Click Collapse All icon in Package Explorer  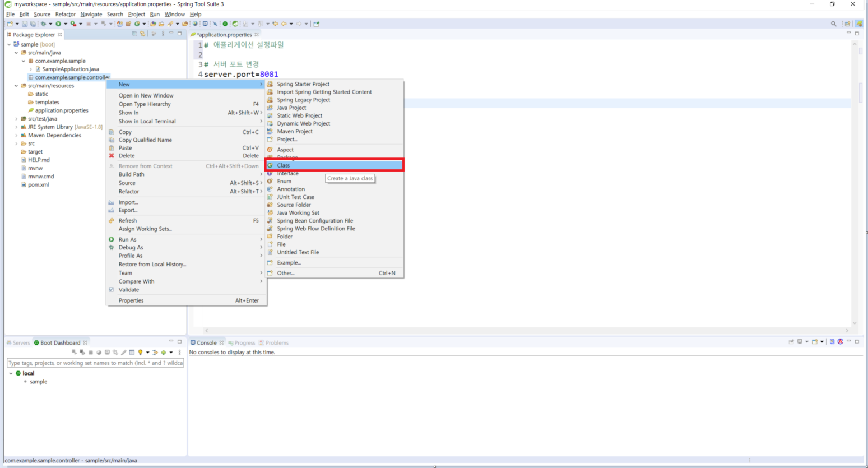click(x=134, y=34)
